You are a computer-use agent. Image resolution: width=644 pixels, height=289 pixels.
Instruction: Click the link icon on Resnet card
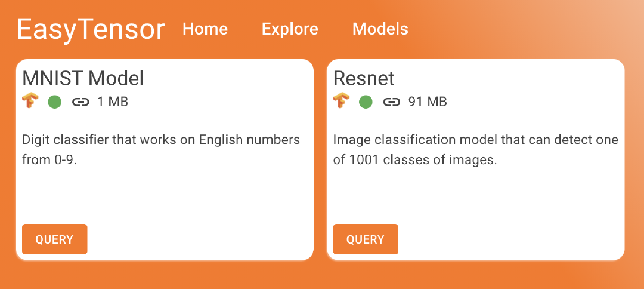pyautogui.click(x=391, y=102)
